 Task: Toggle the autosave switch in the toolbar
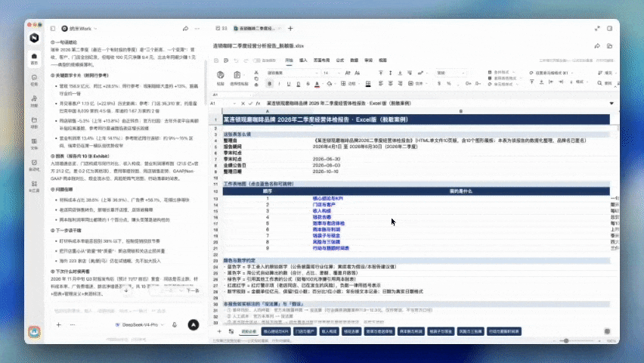click(257, 60)
